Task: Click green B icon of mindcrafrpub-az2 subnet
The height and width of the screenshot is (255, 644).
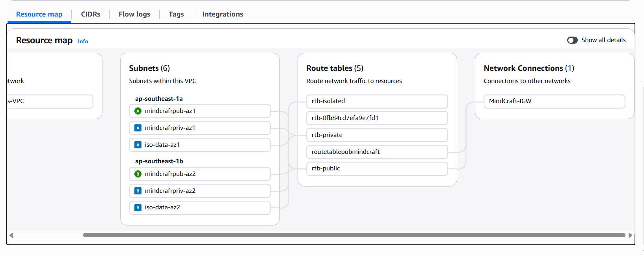Action: click(138, 174)
